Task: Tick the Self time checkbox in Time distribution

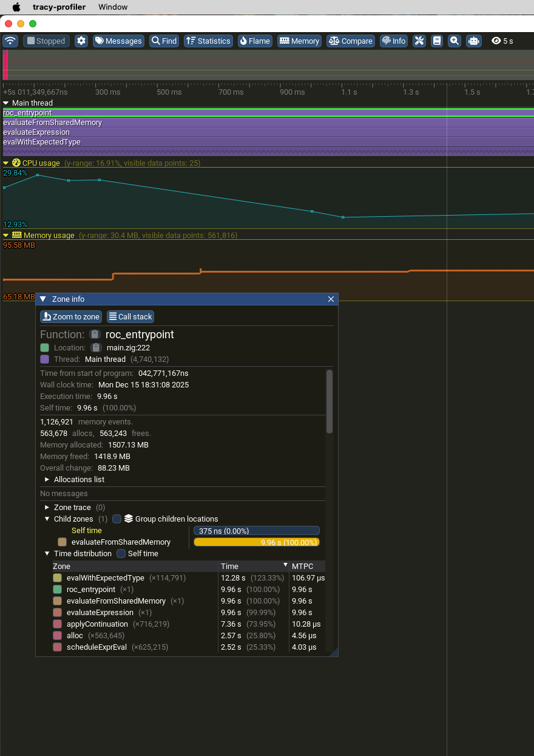Action: (x=121, y=554)
